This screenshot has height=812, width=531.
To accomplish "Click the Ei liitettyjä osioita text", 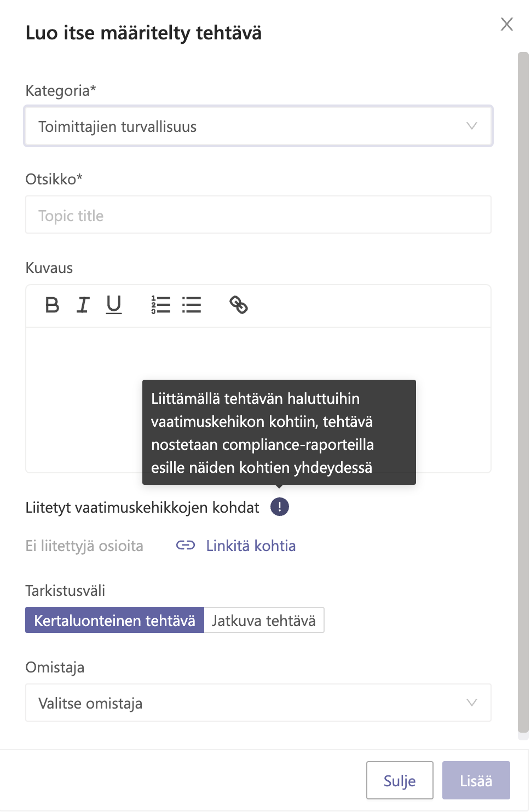I will (x=84, y=546).
